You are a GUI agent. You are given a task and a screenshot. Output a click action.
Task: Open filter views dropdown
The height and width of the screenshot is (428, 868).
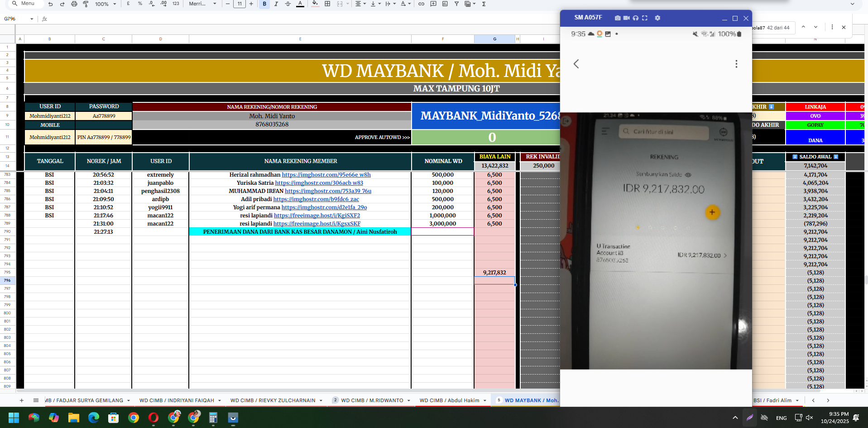(470, 4)
